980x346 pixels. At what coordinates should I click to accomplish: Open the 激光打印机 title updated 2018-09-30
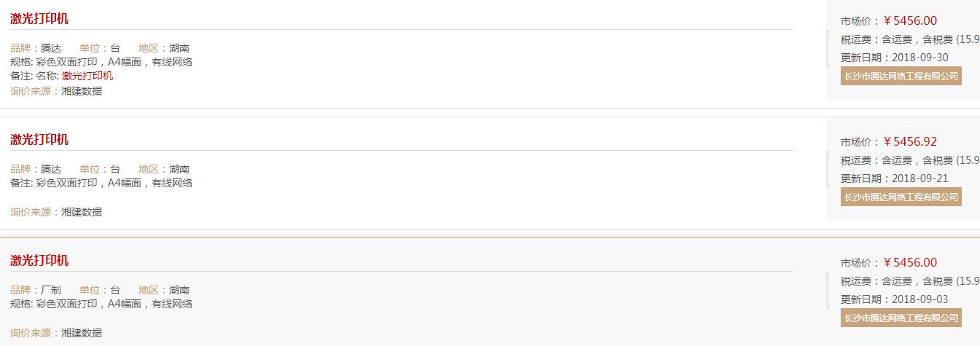pos(39,19)
